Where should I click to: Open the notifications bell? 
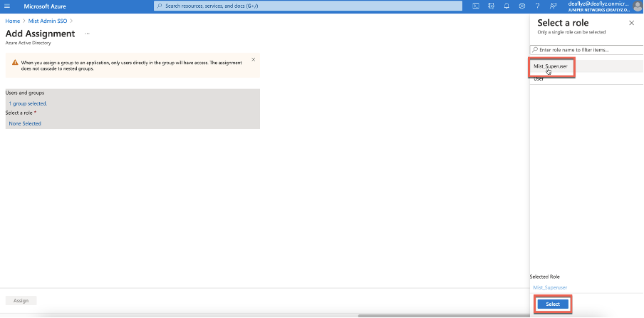click(x=507, y=6)
